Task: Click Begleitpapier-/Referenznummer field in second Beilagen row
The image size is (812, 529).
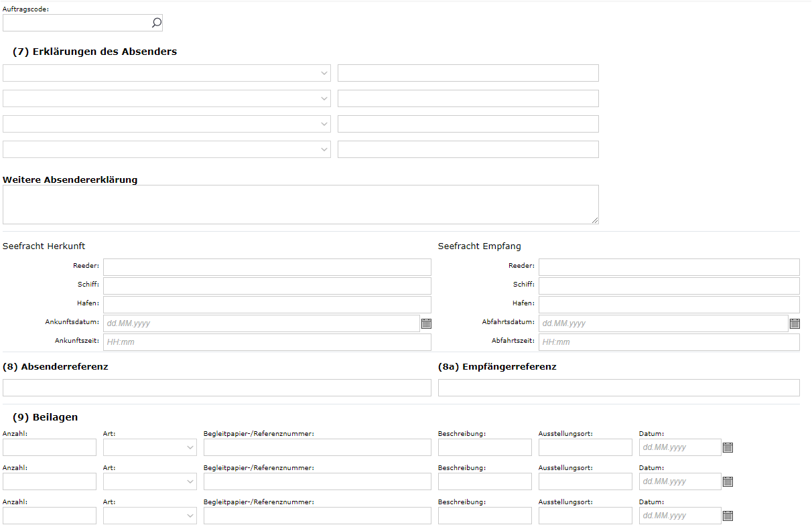Action: point(318,481)
